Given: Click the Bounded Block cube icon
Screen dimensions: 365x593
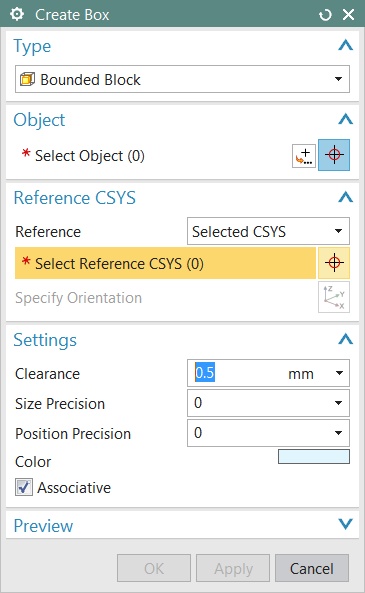Looking at the screenshot, I should click(x=27, y=79).
